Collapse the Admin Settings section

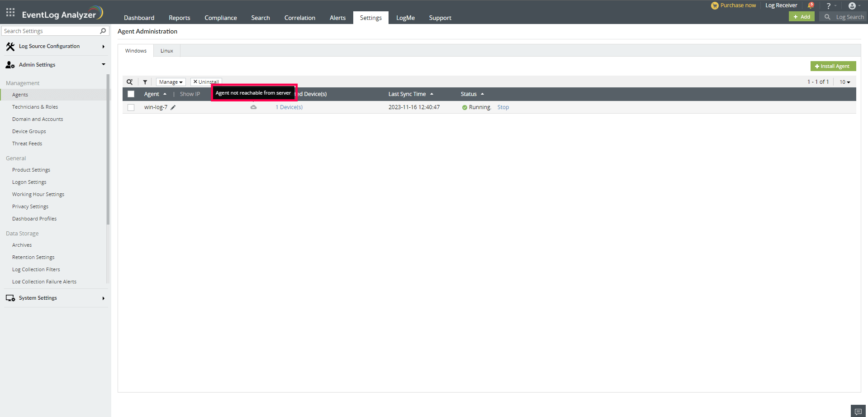104,64
